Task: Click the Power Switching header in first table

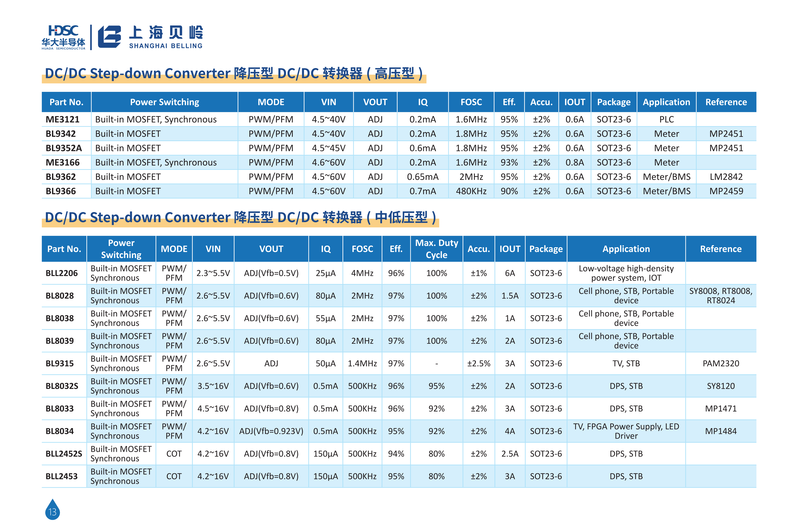Action: click(x=165, y=102)
